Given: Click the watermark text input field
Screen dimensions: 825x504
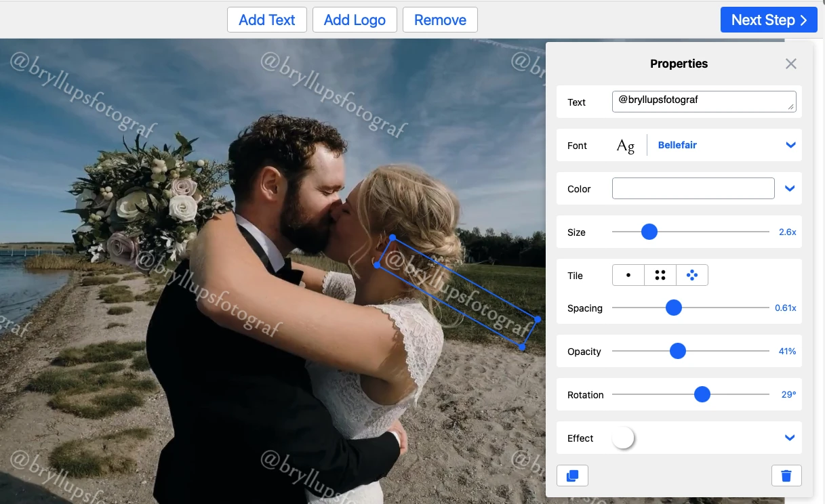Looking at the screenshot, I should [703, 102].
